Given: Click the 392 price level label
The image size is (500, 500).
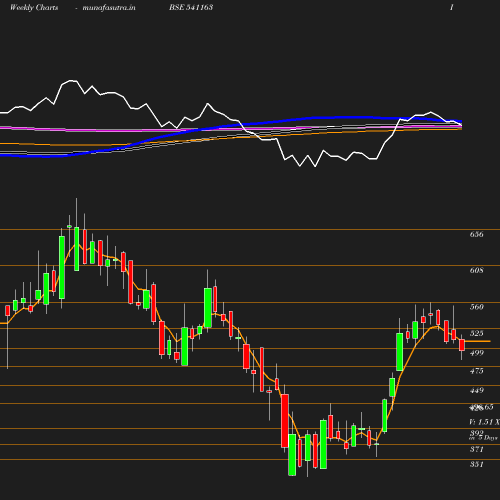Looking at the screenshot, I should [476, 433].
